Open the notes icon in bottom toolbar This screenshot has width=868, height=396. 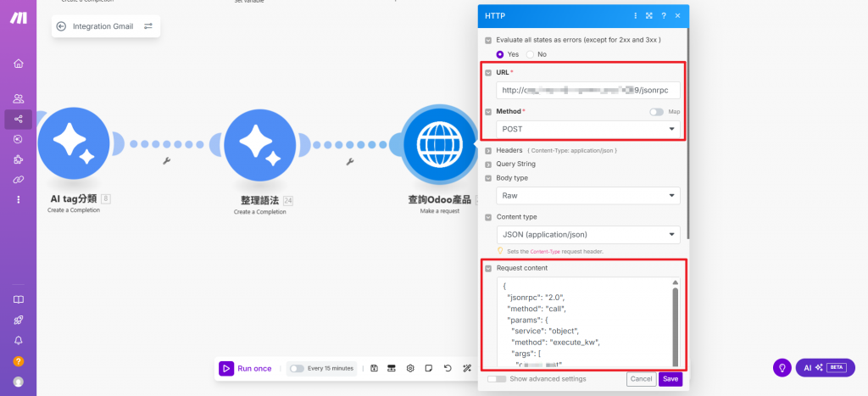coord(428,368)
